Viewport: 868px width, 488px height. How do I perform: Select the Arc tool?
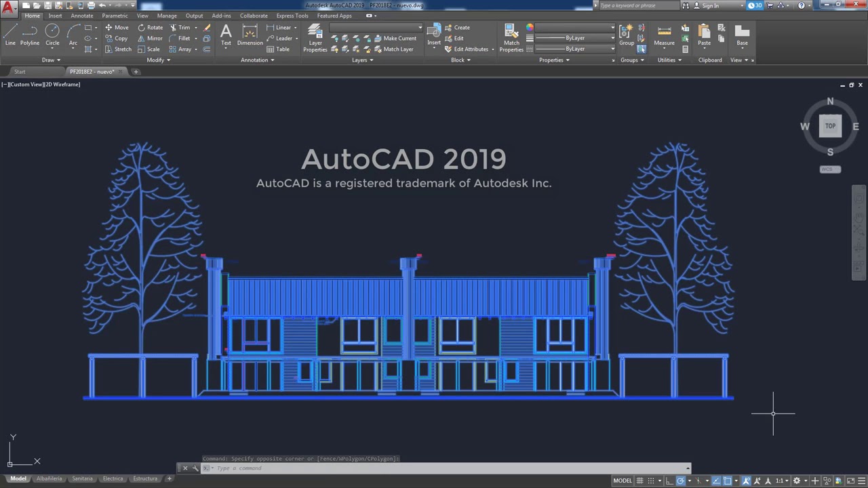tap(73, 35)
